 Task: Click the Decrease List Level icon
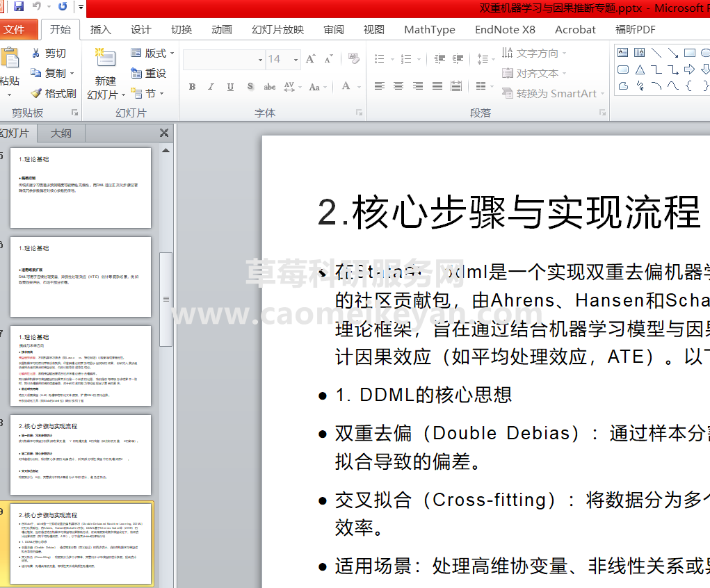(x=439, y=59)
